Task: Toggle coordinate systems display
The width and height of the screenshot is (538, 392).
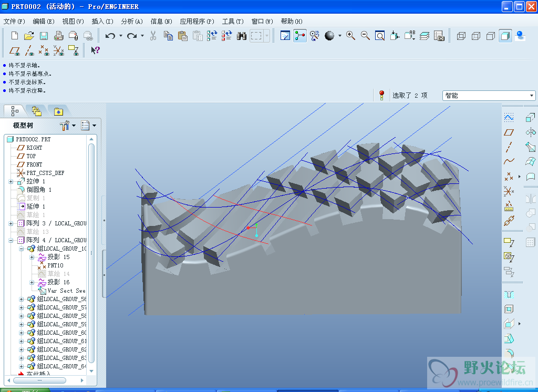Action: click(58, 51)
